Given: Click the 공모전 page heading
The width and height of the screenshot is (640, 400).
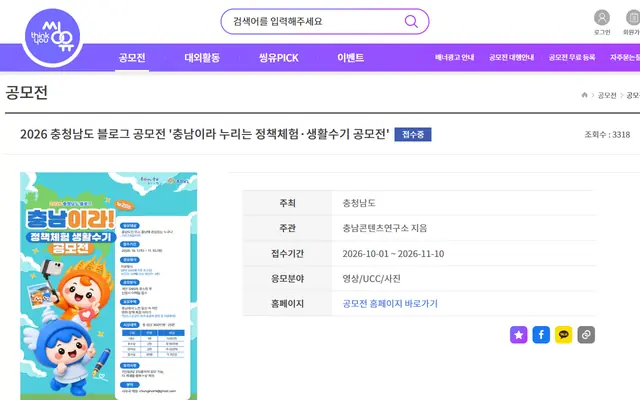Looking at the screenshot, I should pyautogui.click(x=27, y=92).
